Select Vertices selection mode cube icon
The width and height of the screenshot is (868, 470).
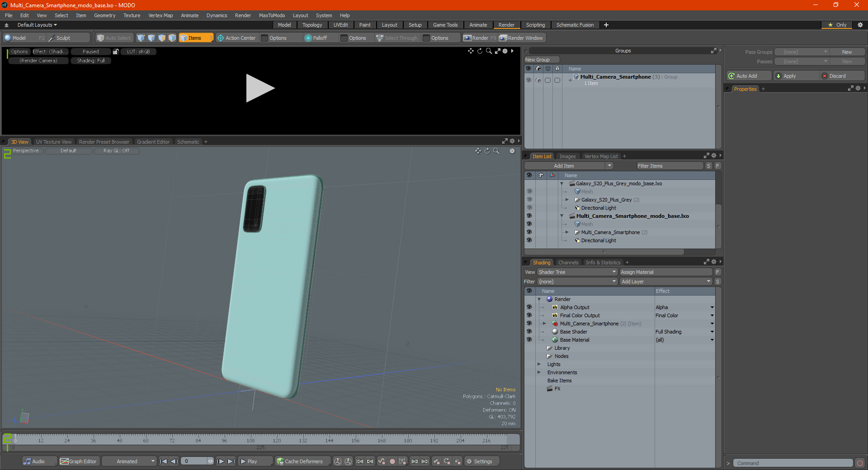141,38
